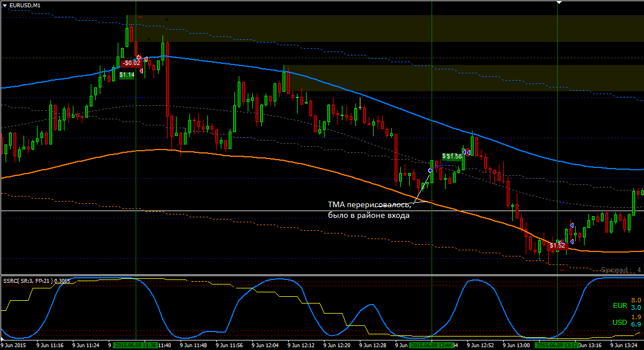Select the 2015.06.09 12:44 vertical line marker

pos(432,346)
